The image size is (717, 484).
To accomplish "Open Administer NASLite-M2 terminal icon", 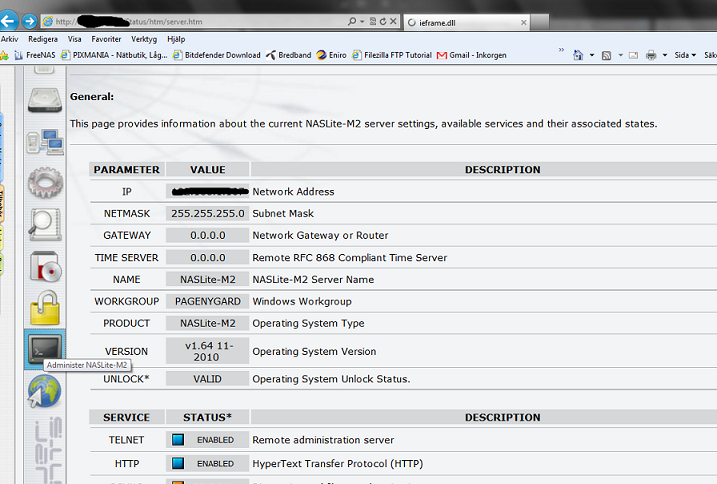I will [45, 349].
